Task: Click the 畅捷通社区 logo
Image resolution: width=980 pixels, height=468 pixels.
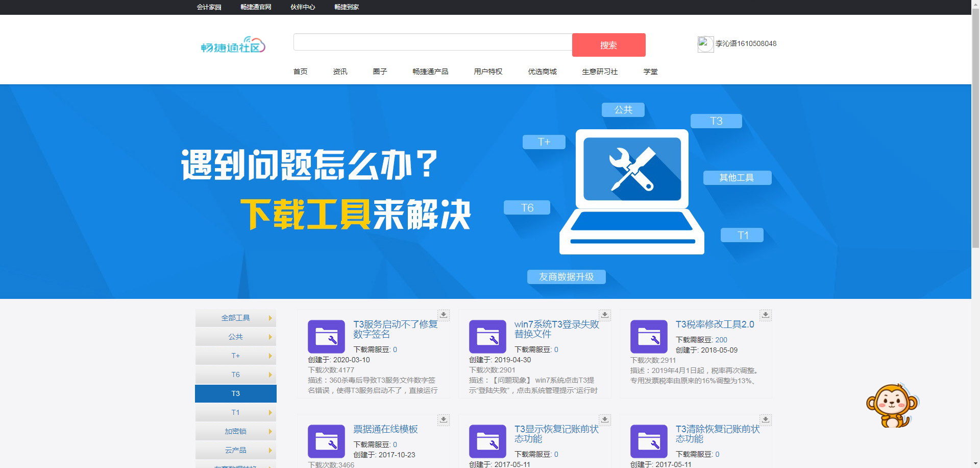Action: (x=233, y=45)
